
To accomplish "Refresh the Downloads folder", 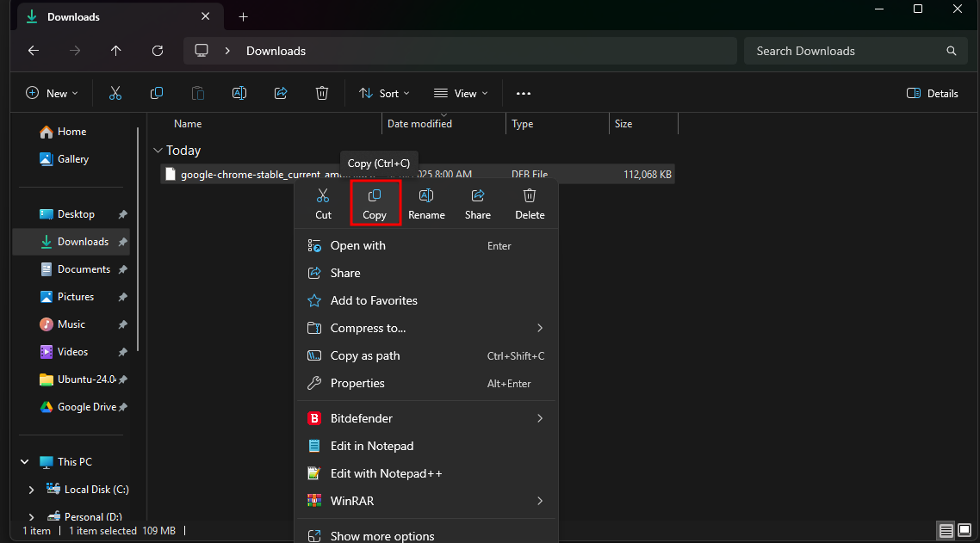I will tap(158, 51).
